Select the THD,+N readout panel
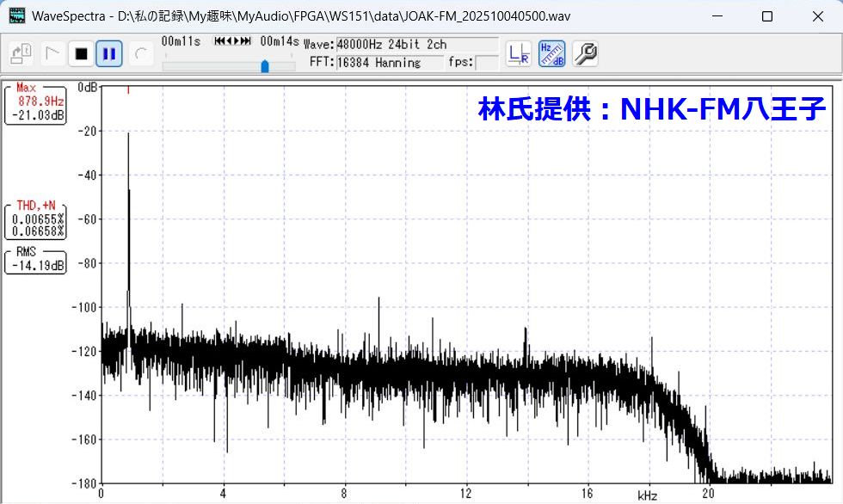The width and height of the screenshot is (843, 504). [x=35, y=220]
